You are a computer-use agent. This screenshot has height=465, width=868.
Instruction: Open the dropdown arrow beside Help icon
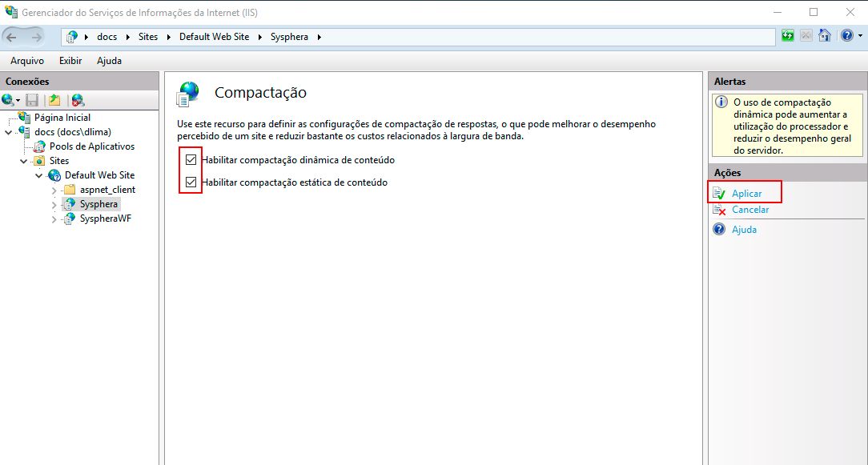point(860,36)
